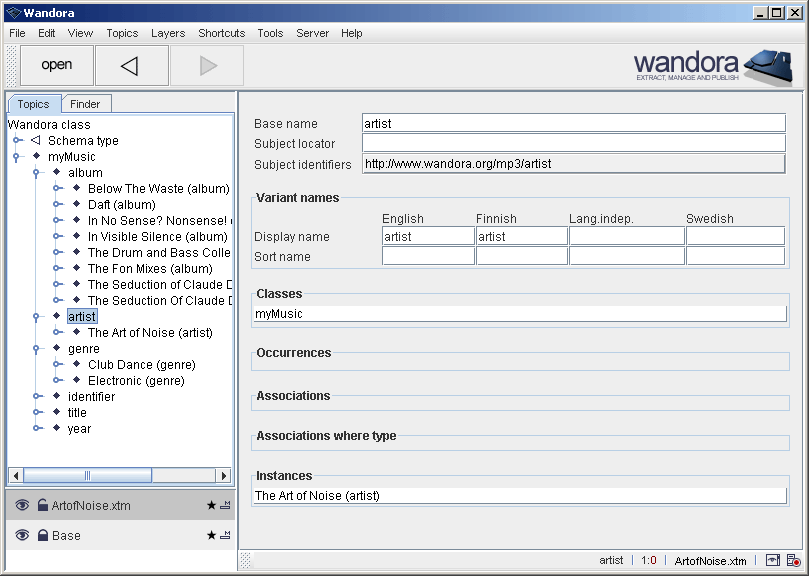The width and height of the screenshot is (809, 576).
Task: Click the star toggle on the Base layer
Action: [212, 535]
